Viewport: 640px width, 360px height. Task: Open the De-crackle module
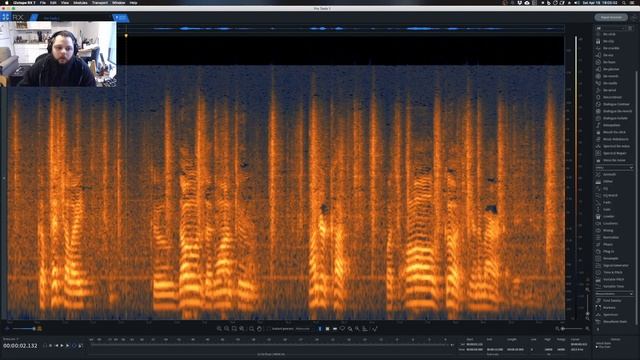pyautogui.click(x=611, y=48)
